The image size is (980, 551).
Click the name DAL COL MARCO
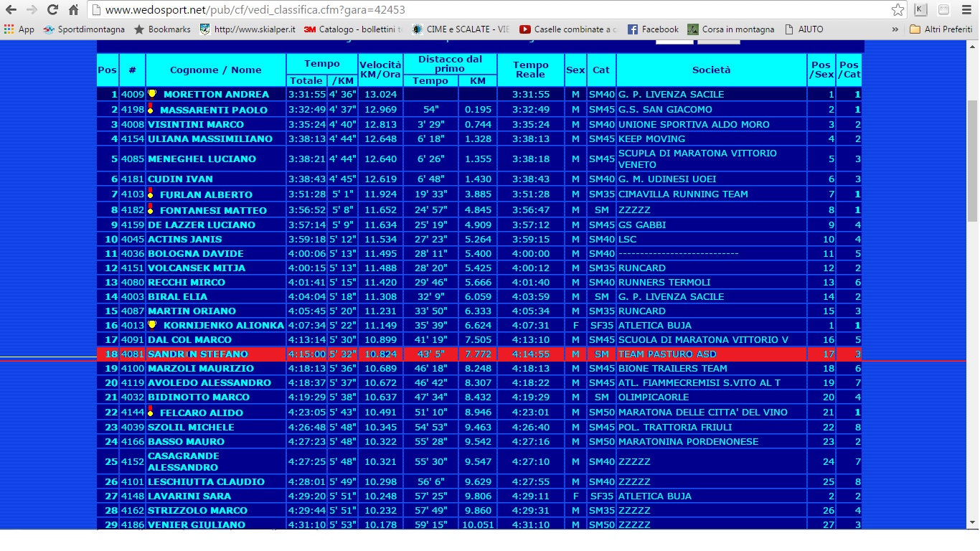[x=189, y=339]
